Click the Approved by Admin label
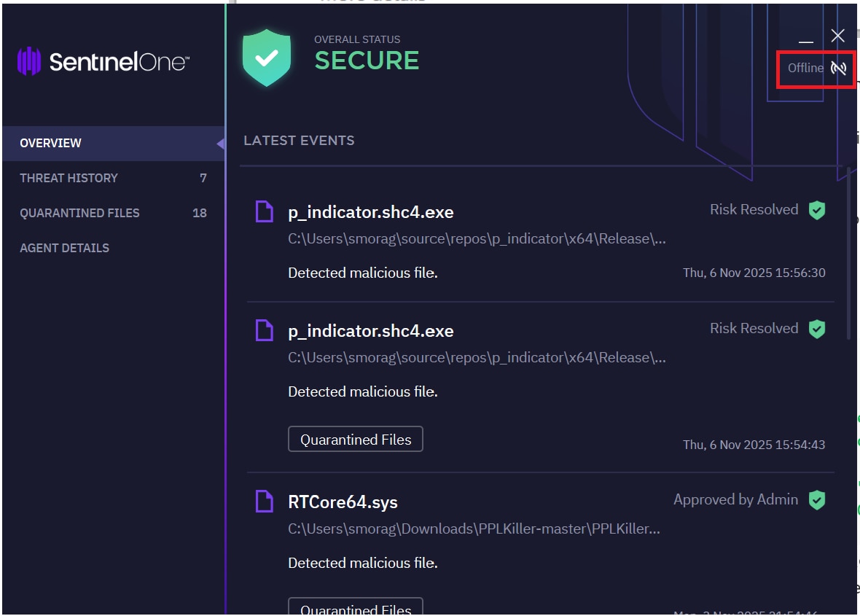This screenshot has height=616, width=860. click(x=735, y=499)
